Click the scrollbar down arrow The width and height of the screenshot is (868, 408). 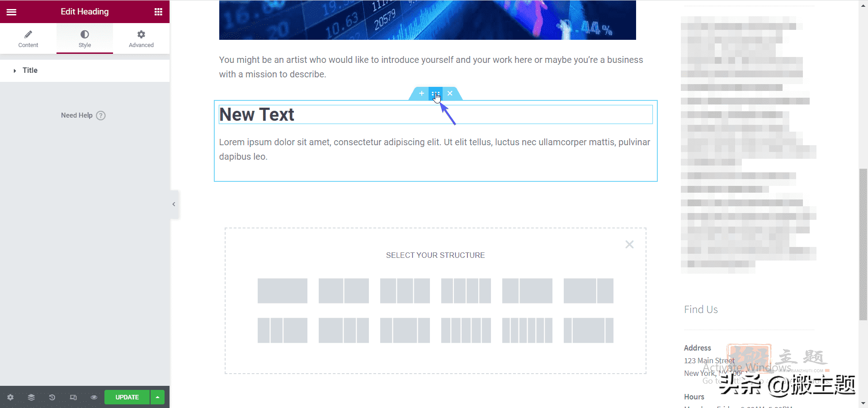(x=863, y=403)
